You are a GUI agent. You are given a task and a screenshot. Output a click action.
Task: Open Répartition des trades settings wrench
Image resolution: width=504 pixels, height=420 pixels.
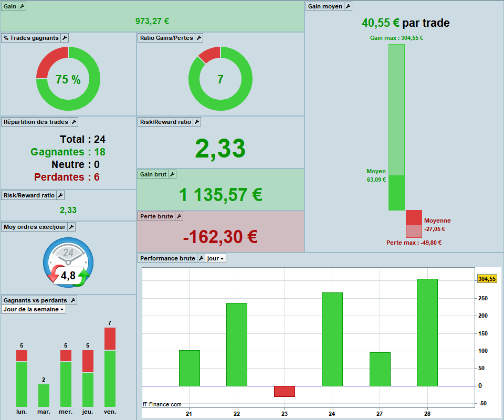[74, 121]
